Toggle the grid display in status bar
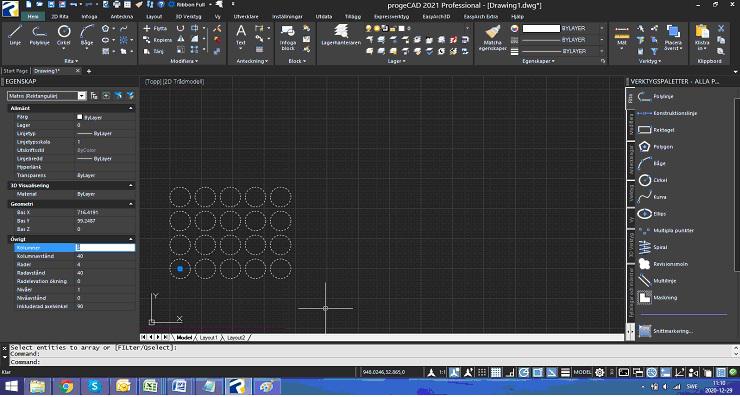The image size is (740, 397). (496, 372)
